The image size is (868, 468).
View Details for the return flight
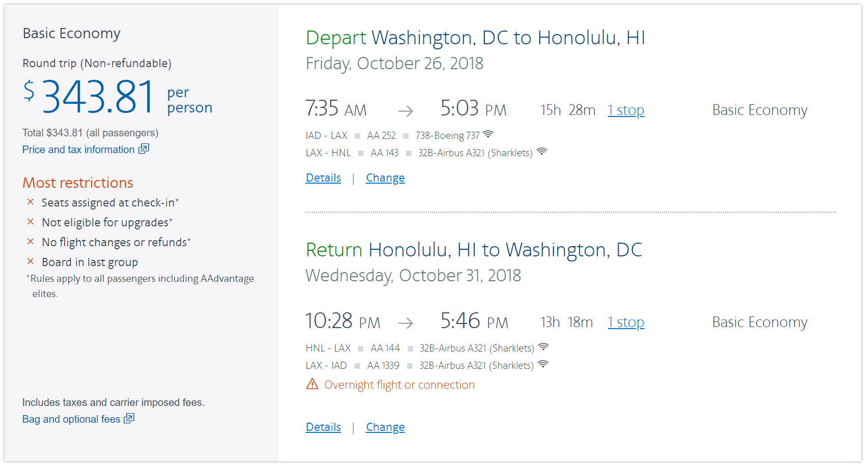click(x=323, y=427)
